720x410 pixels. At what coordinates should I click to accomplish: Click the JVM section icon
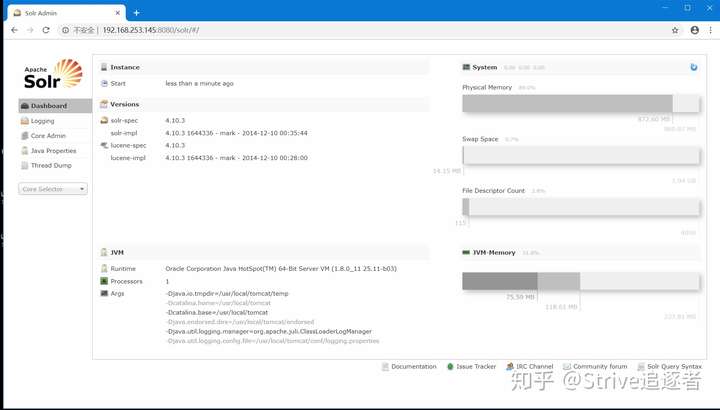(104, 252)
